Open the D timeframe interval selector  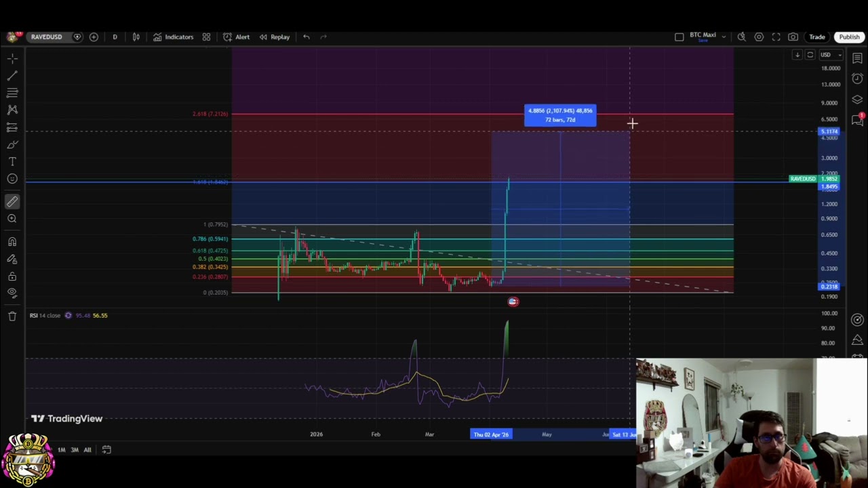coord(115,37)
